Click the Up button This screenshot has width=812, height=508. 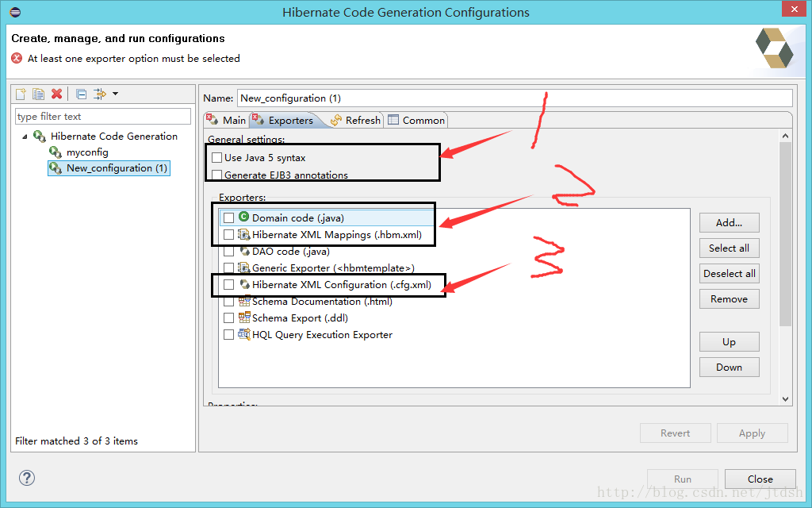coord(730,342)
